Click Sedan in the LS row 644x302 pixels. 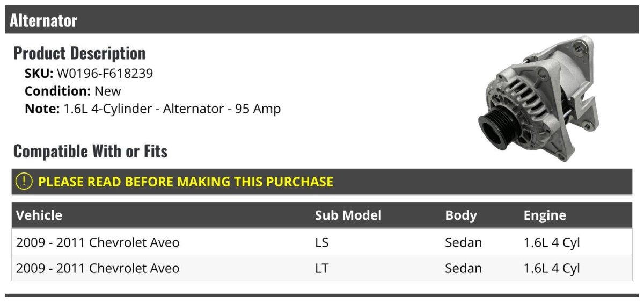click(463, 242)
